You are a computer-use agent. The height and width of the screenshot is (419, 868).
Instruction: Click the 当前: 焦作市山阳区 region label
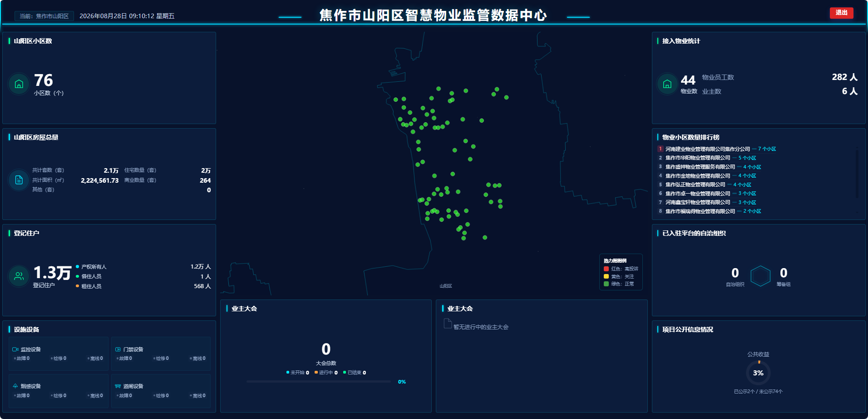click(x=44, y=16)
